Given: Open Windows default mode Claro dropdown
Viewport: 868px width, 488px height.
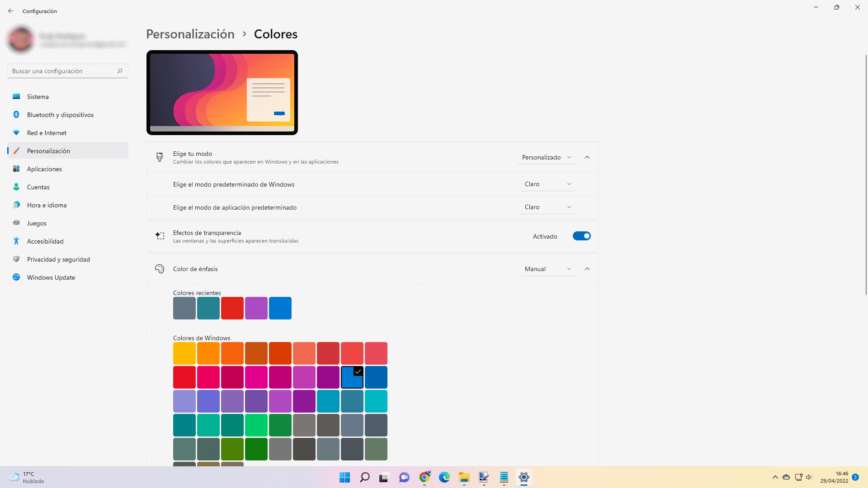Looking at the screenshot, I should pyautogui.click(x=548, y=184).
